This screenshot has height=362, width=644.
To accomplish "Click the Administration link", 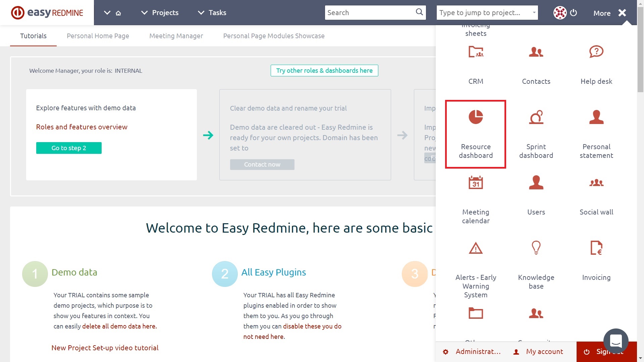I will (x=478, y=352).
